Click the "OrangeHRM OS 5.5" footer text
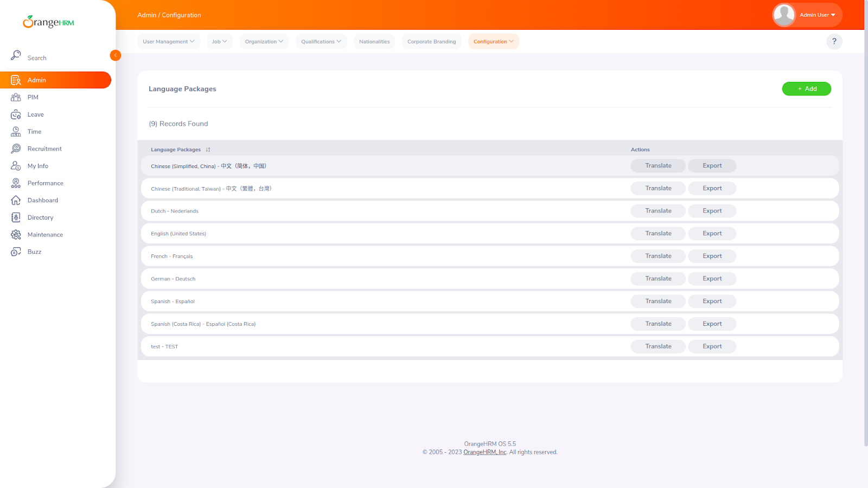The height and width of the screenshot is (488, 868). pyautogui.click(x=490, y=444)
